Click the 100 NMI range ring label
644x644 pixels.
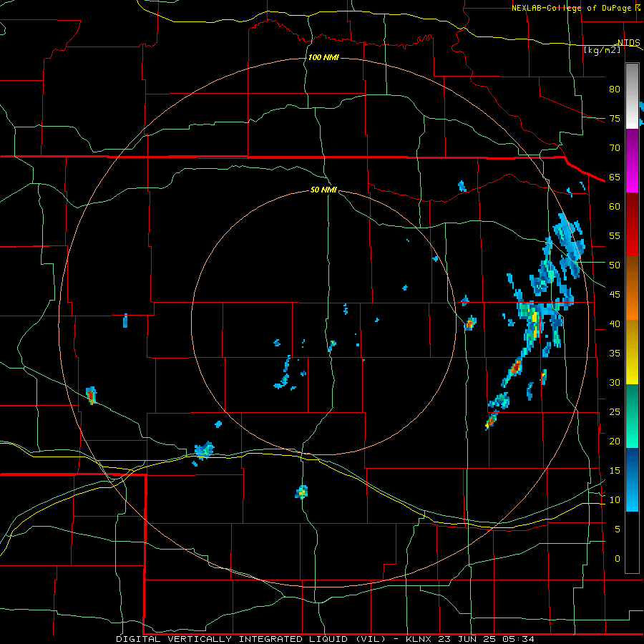323,57
